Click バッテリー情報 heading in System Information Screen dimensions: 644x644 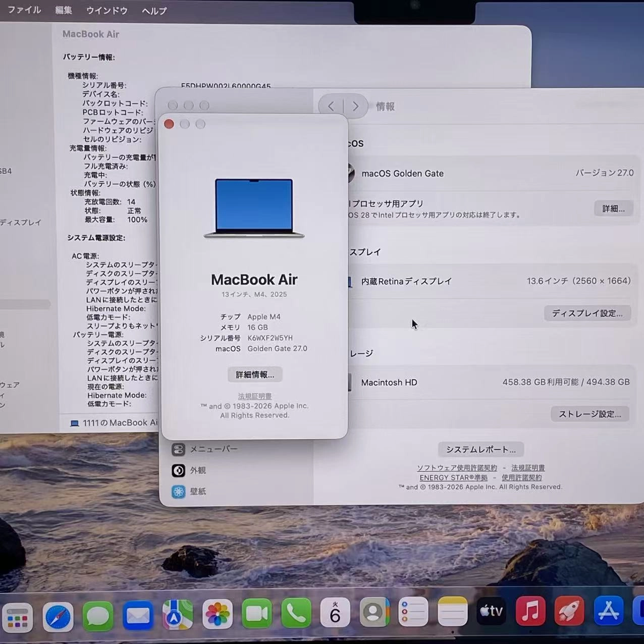coord(89,57)
